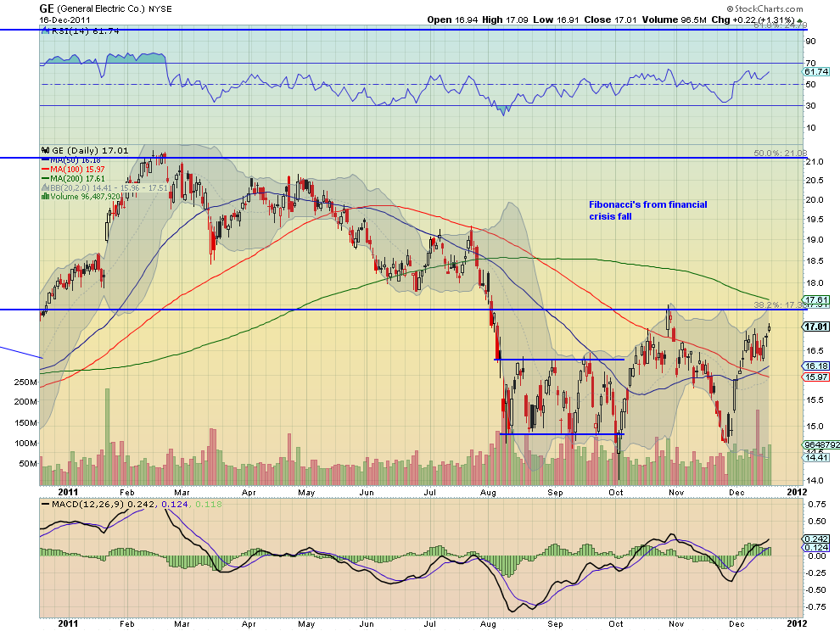The height and width of the screenshot is (631, 840).
Task: Click the red MA(100) legend line swatch
Action: 46,170
